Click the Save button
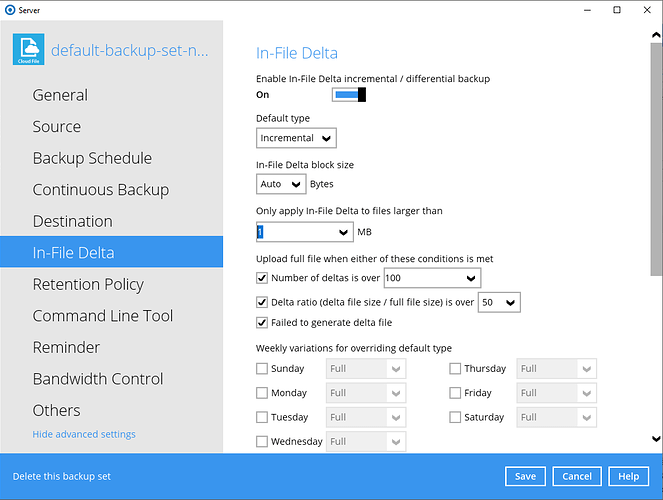This screenshot has height=500, width=663. tap(525, 476)
